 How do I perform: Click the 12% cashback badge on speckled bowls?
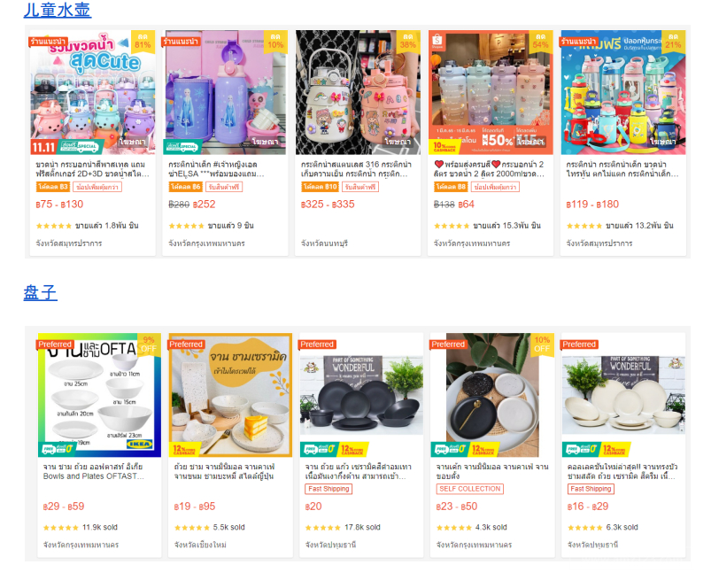pyautogui.click(x=184, y=449)
